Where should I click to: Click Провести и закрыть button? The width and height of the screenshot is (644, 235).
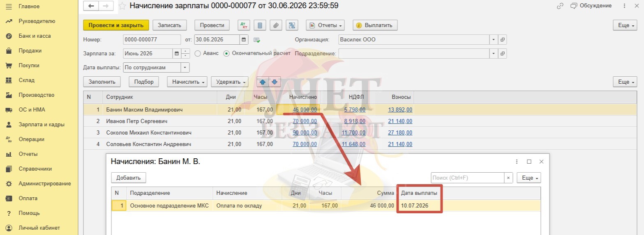(x=115, y=25)
